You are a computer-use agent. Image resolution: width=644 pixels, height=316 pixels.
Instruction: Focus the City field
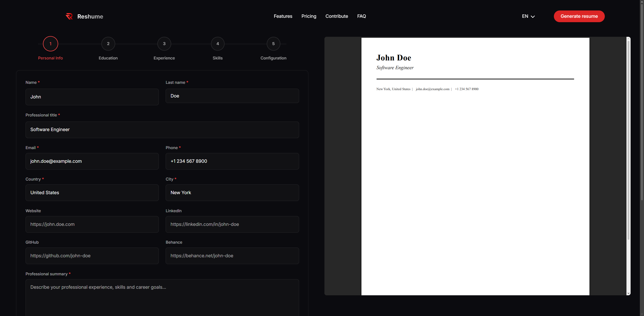click(232, 193)
